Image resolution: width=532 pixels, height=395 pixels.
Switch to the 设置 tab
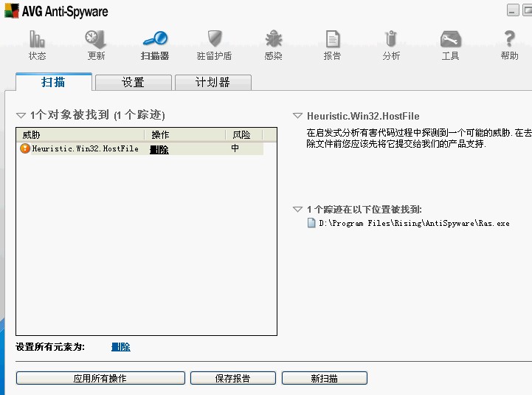tap(134, 82)
